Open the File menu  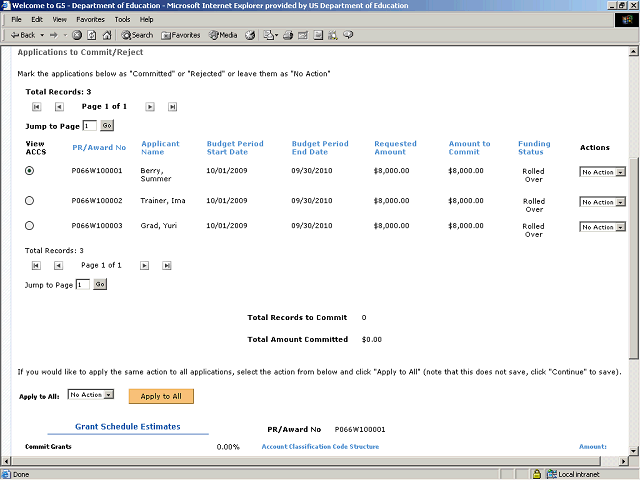pyautogui.click(x=16, y=20)
